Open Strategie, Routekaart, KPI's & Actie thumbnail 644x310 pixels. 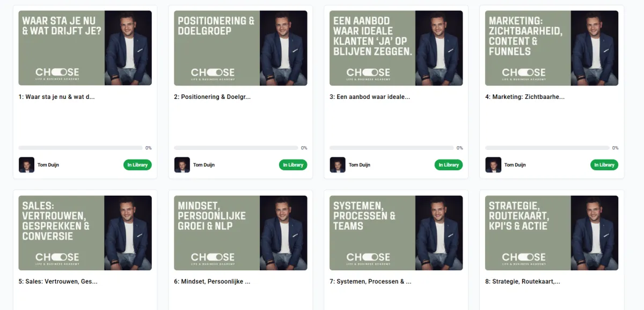(552, 233)
